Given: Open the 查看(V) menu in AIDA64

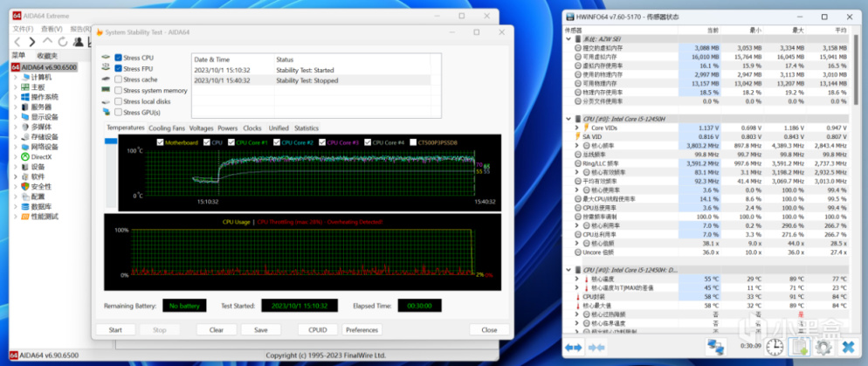Looking at the screenshot, I should (52, 29).
